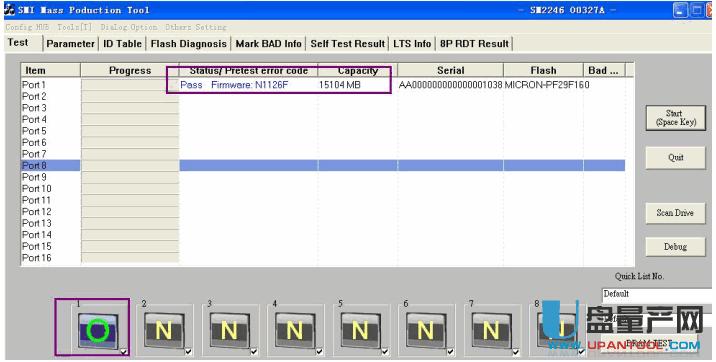
Task: Select port 3 drive slot icon
Action: pos(229,330)
